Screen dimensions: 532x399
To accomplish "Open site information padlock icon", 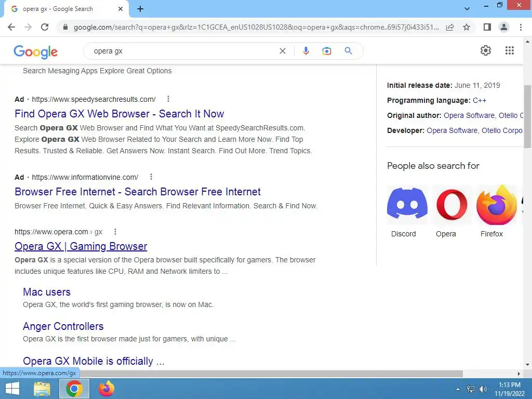I will (x=65, y=27).
